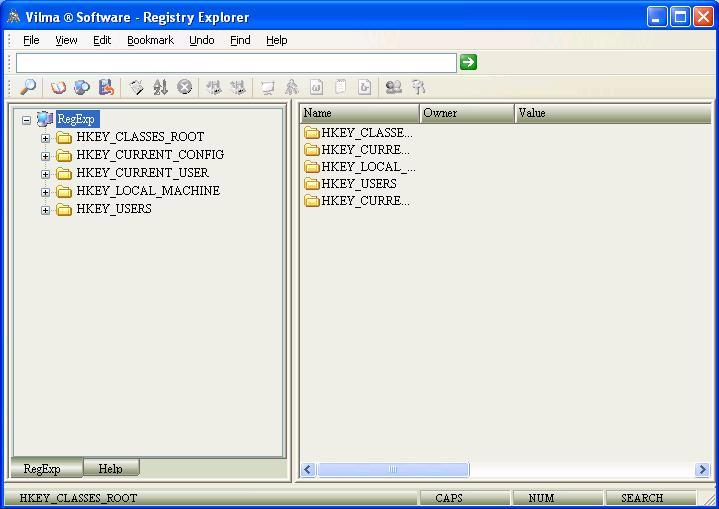
Task: Click the SEARCH status bar indicator
Action: pyautogui.click(x=650, y=498)
